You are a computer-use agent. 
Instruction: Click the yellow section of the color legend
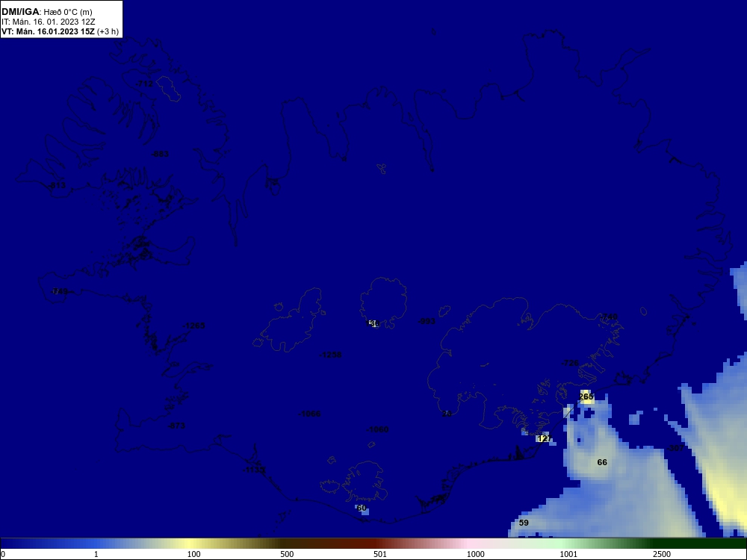(190, 544)
